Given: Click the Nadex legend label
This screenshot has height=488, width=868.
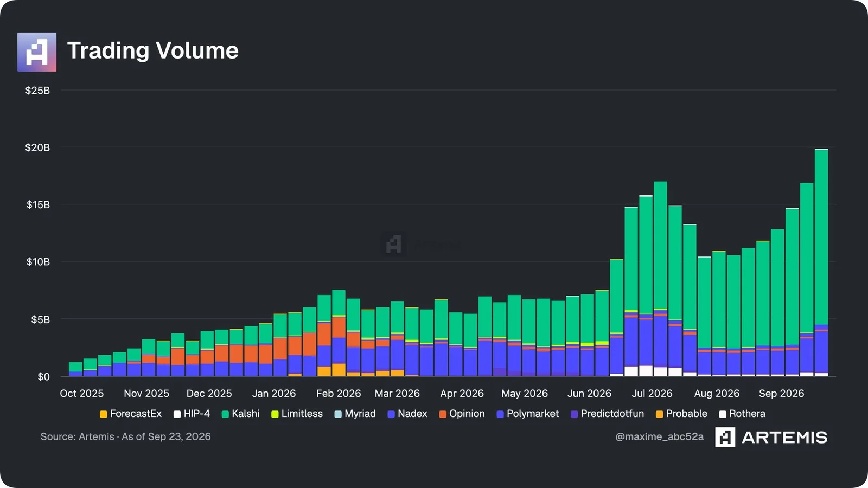Looking at the screenshot, I should pyautogui.click(x=412, y=414).
